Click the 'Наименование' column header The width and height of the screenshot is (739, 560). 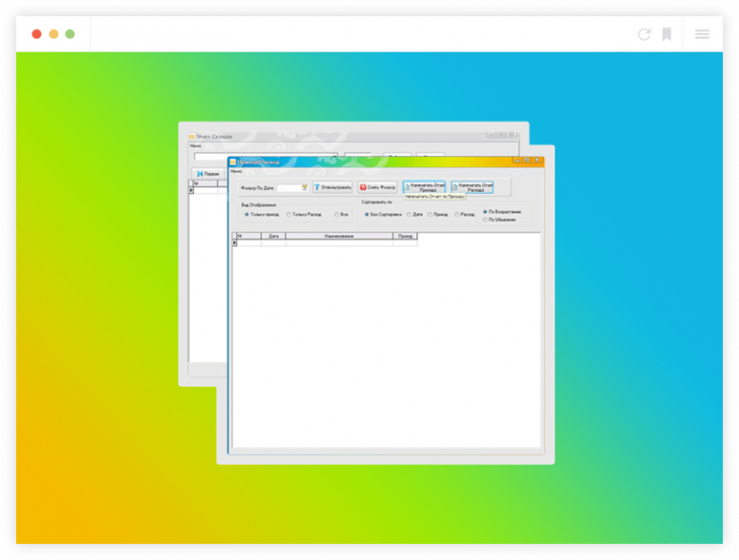338,235
